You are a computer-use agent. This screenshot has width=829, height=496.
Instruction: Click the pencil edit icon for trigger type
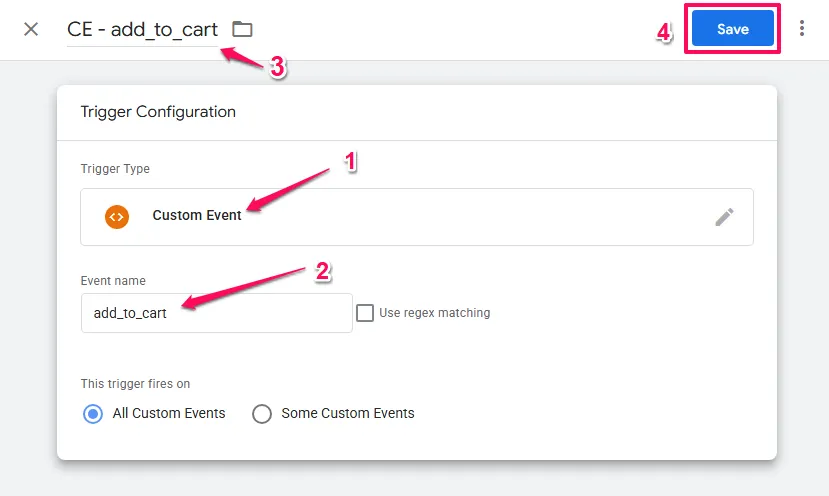point(725,217)
